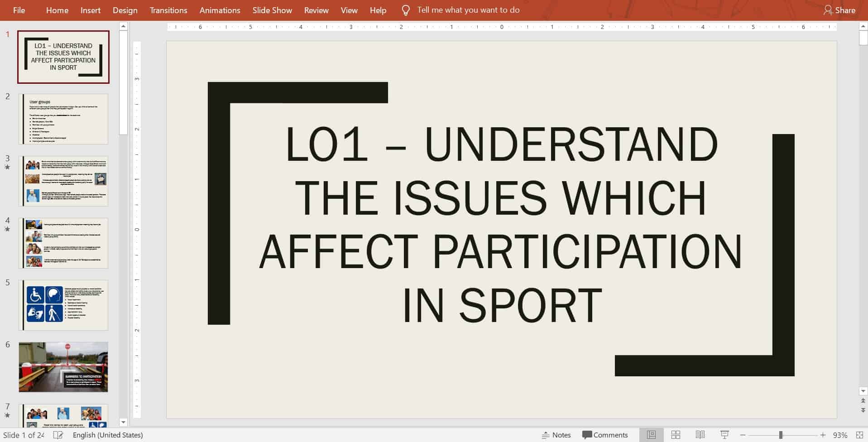Image resolution: width=868 pixels, height=442 pixels.
Task: Click the Share button
Action: (x=839, y=10)
